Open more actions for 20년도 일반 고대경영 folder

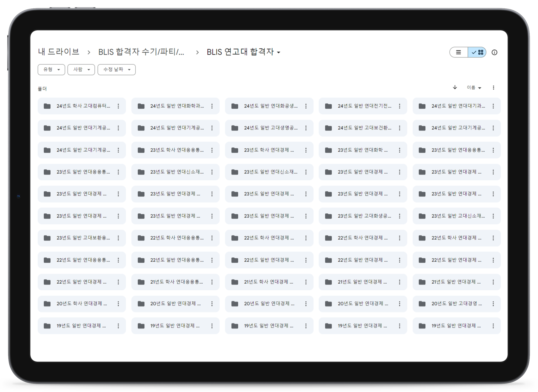pyautogui.click(x=493, y=304)
